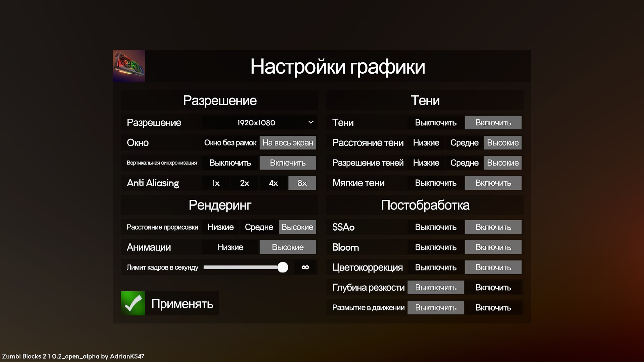Click the Постобработка section header

425,205
